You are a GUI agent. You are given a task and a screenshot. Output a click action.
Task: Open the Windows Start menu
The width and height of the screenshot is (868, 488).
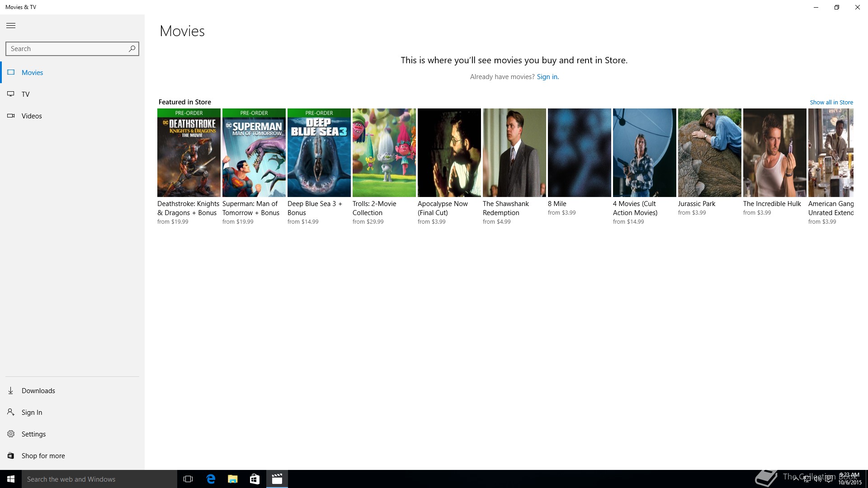pyautogui.click(x=11, y=479)
